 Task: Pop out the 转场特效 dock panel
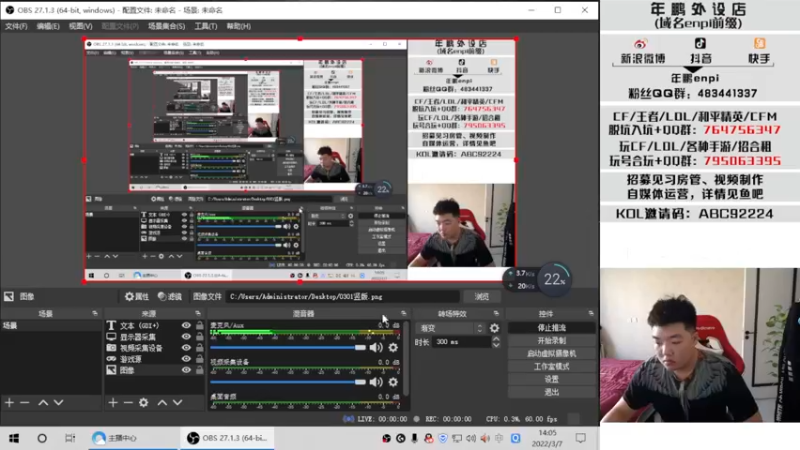coord(496,313)
